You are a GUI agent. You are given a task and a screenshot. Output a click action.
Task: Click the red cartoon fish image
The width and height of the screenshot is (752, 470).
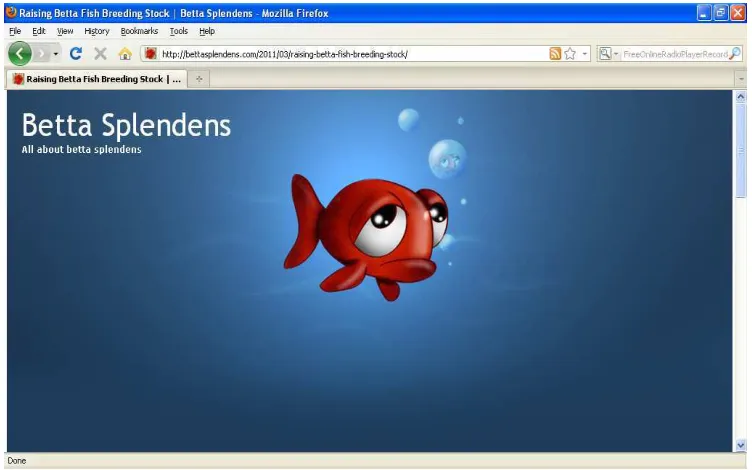coord(366,238)
